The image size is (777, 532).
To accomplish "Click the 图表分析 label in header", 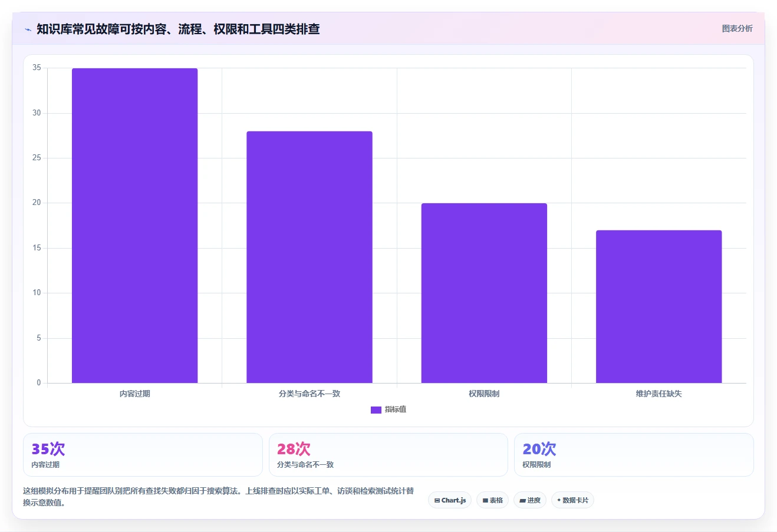I will pyautogui.click(x=737, y=28).
